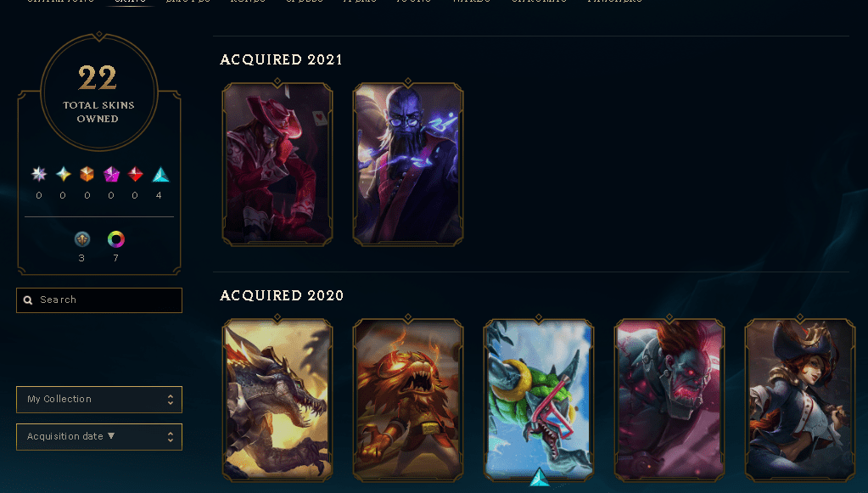Open the Acquisition date sort dropdown

99,436
